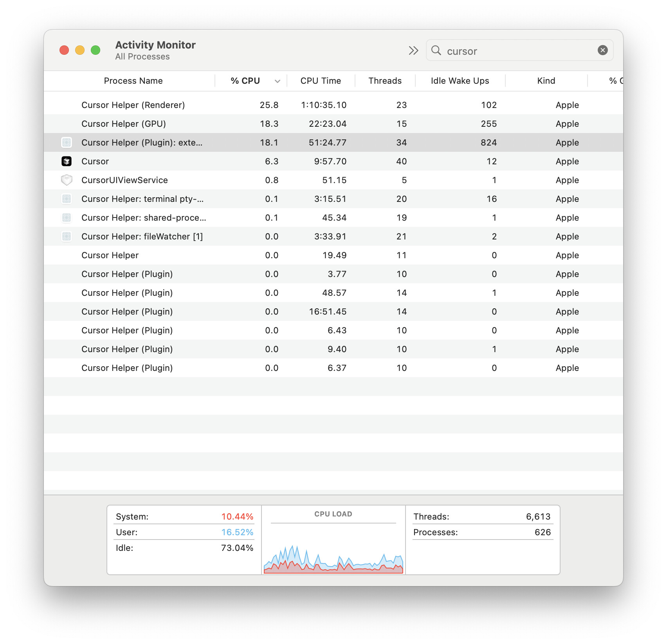
Task: Toggle the % CPU sort order arrow
Action: pos(278,81)
